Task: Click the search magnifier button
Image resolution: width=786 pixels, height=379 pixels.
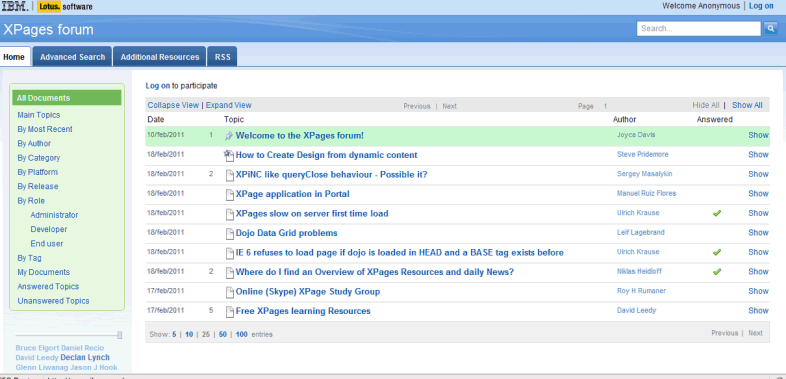Action: 770,29
